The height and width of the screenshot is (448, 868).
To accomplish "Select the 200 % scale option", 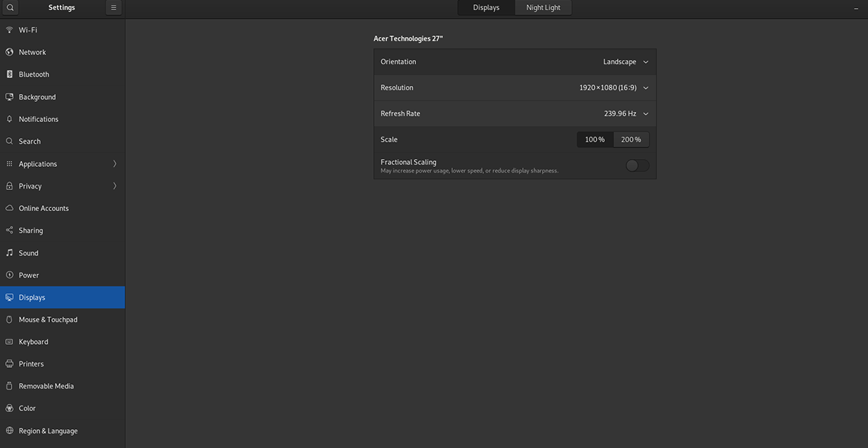I will coord(631,139).
